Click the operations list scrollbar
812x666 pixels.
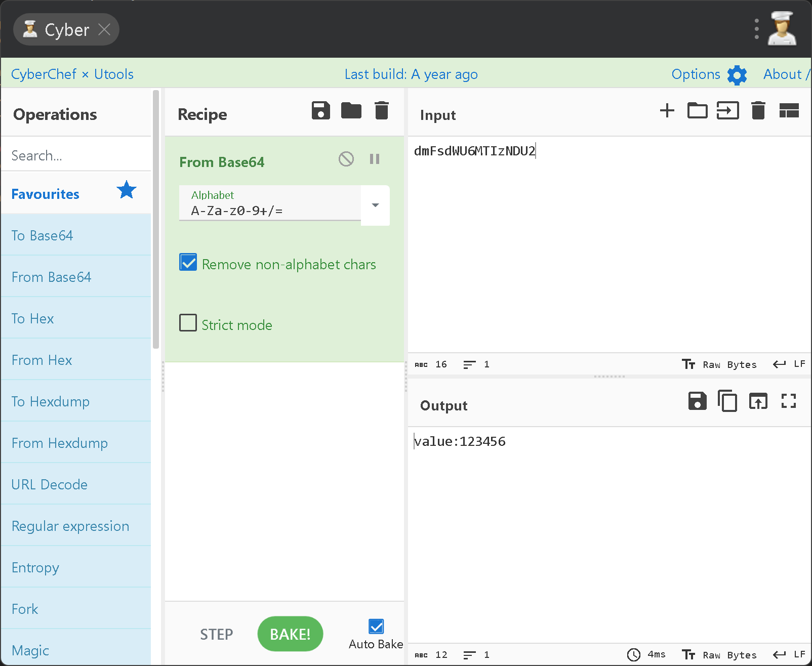coord(156,219)
